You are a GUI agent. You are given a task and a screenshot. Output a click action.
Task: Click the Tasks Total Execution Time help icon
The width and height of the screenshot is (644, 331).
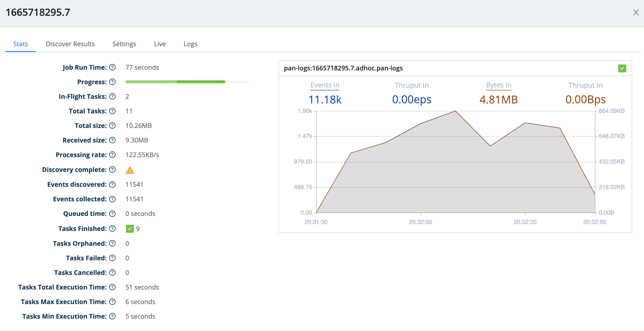(x=113, y=287)
